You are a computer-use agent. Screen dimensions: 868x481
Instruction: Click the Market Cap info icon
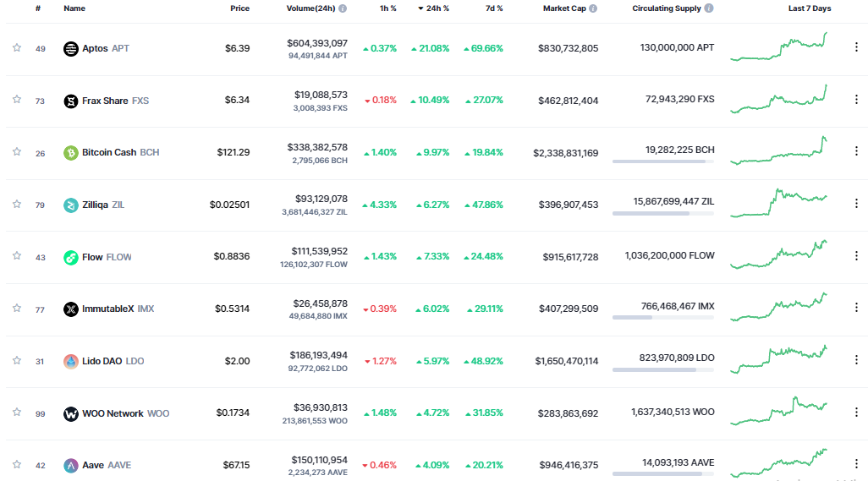(x=593, y=8)
